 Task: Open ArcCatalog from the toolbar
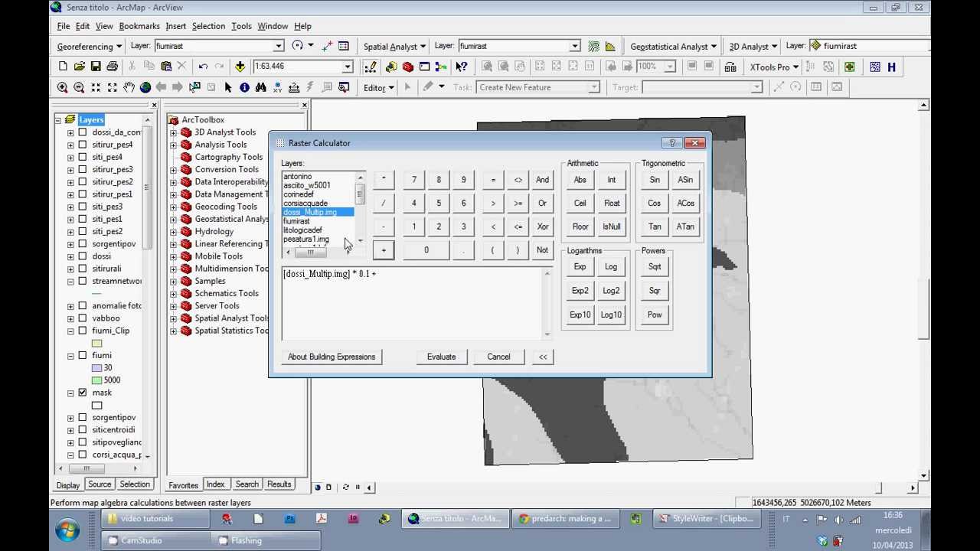391,67
